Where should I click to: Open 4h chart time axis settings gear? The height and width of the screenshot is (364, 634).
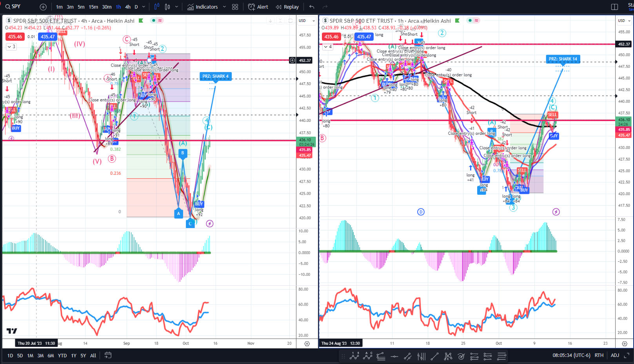(307, 344)
